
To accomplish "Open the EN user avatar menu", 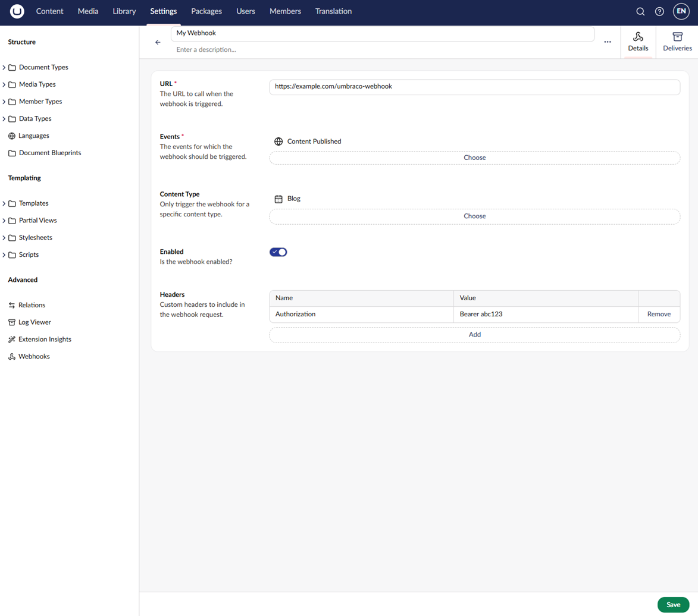I will [x=681, y=11].
